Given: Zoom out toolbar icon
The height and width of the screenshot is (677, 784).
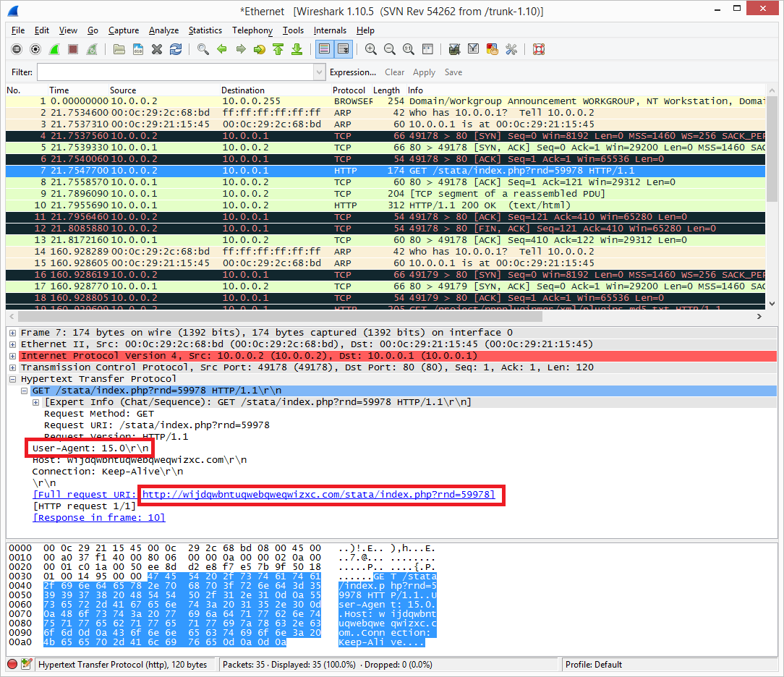Looking at the screenshot, I should pos(390,49).
